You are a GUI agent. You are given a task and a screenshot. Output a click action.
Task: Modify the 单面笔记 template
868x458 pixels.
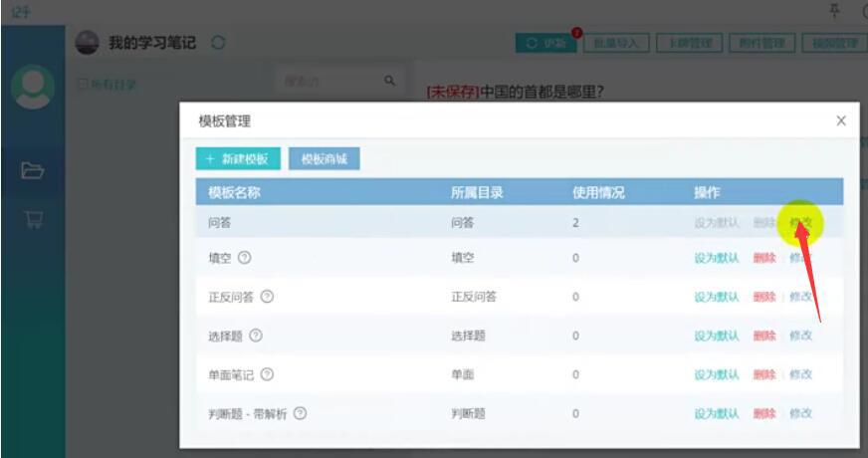tap(800, 374)
